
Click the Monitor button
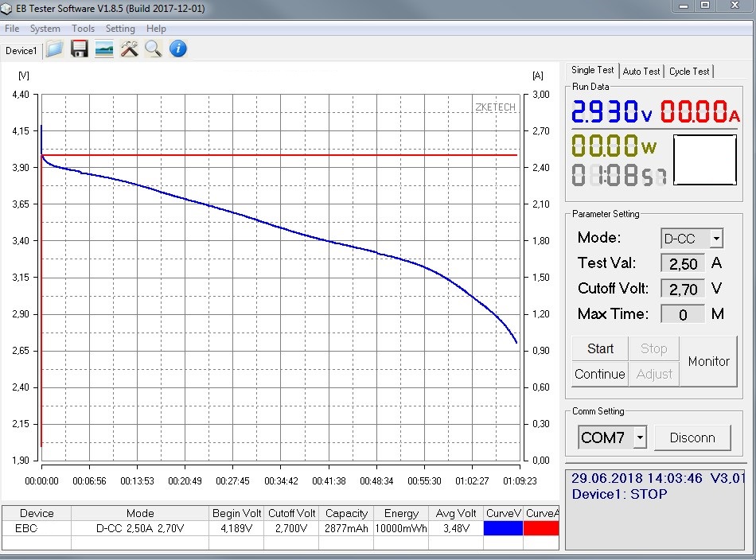[709, 361]
